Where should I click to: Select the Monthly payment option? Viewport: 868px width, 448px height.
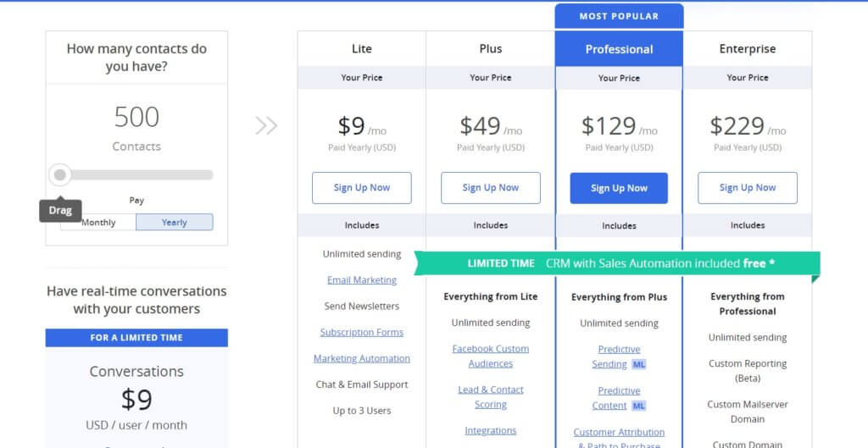(x=98, y=223)
